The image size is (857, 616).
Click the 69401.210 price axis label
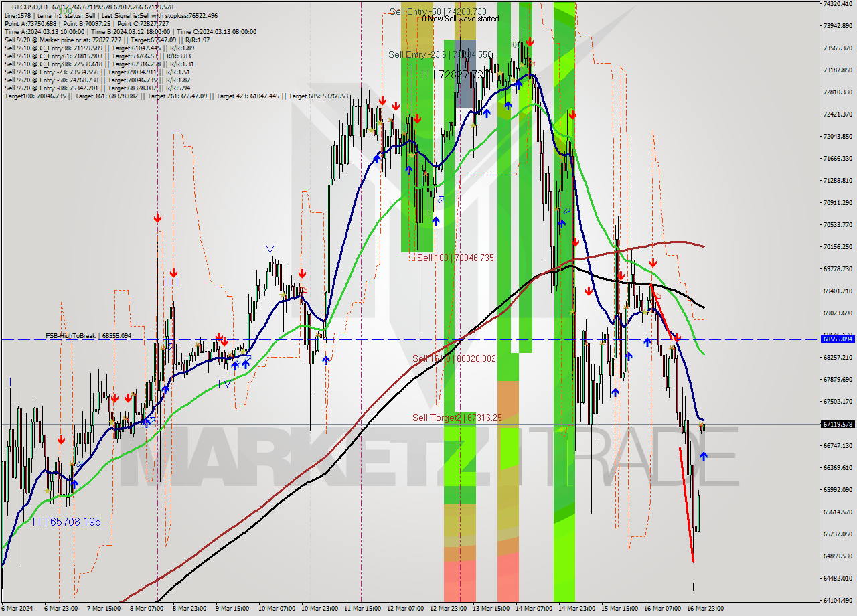837,291
